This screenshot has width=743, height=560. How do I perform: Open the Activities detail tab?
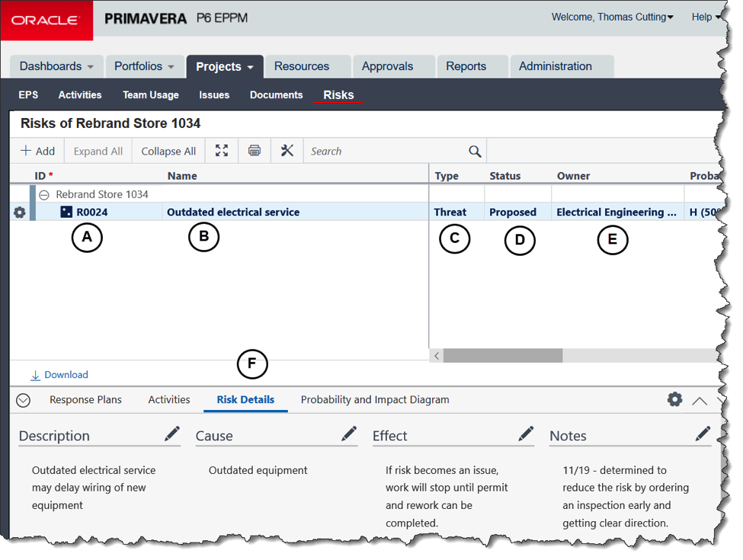pos(169,400)
